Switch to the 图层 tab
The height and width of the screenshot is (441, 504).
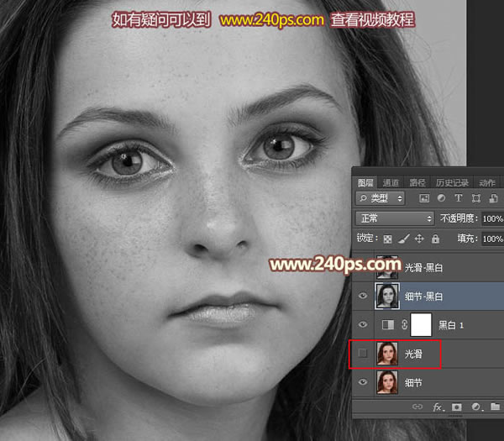tap(365, 183)
